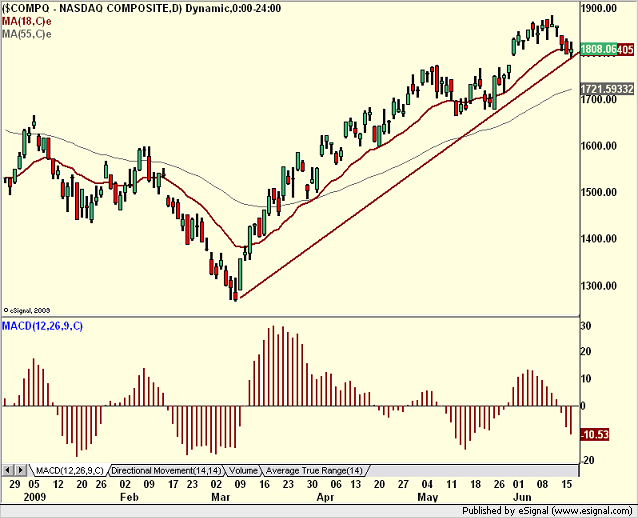Click the 1500.00 price axis label
The height and width of the screenshot is (518, 638).
click(599, 192)
